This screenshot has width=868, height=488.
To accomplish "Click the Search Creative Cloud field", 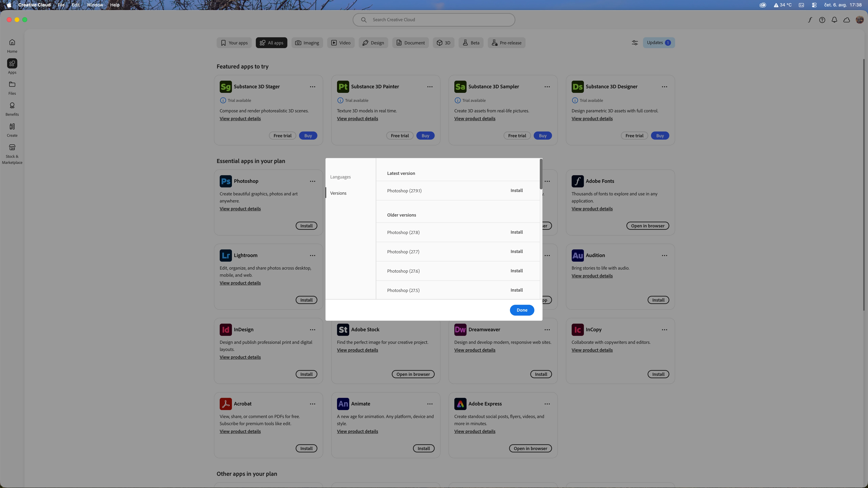I will coord(434,20).
